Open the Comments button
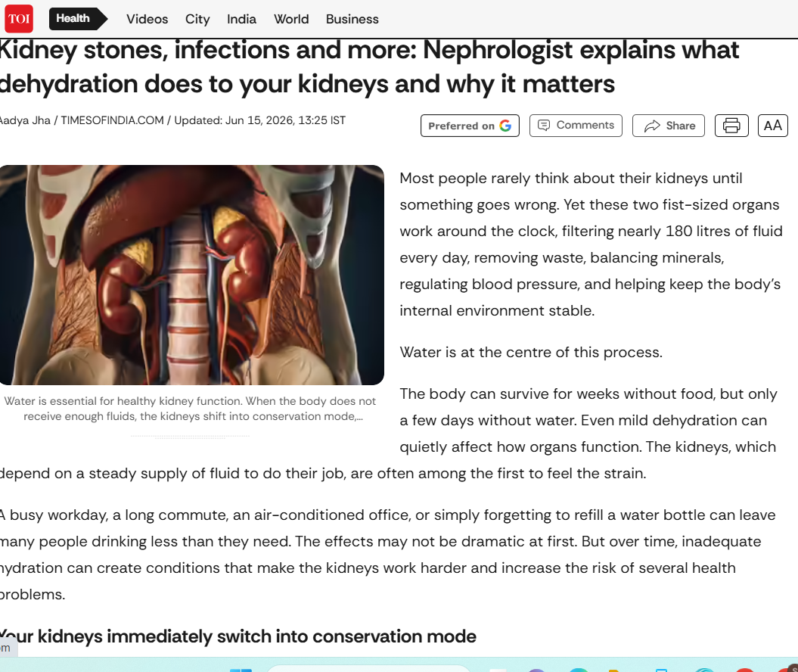Screen dimensions: 798x672 pos(576,126)
